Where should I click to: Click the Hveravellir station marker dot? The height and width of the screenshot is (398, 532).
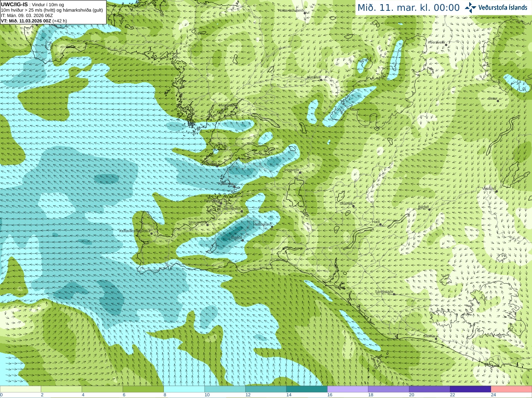(446, 45)
